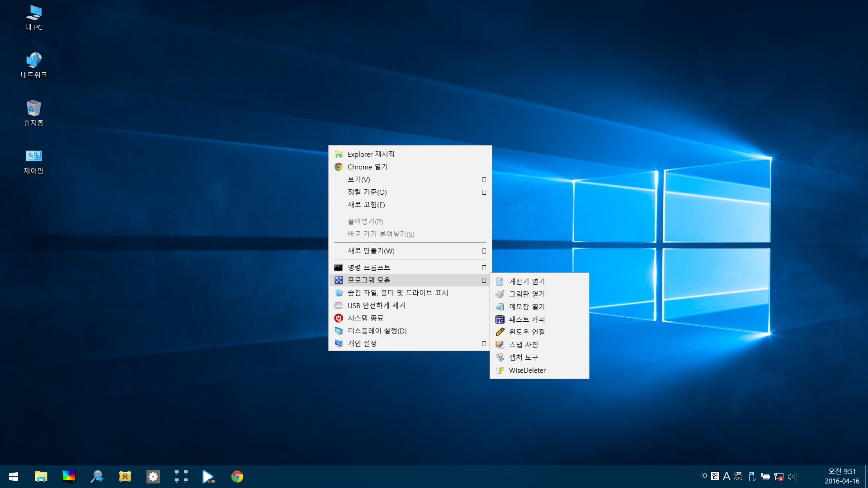
Task: Click the power battery tray icon
Action: [x=765, y=477]
